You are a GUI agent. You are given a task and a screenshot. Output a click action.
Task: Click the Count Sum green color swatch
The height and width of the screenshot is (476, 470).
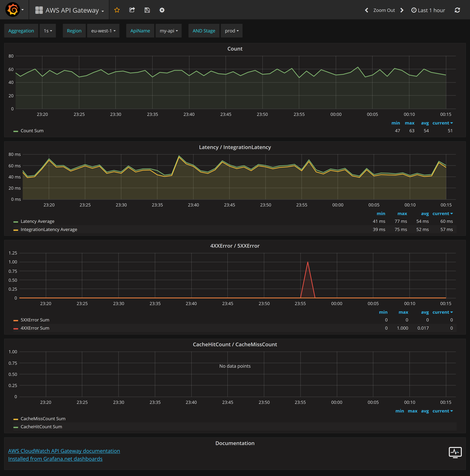pyautogui.click(x=16, y=131)
